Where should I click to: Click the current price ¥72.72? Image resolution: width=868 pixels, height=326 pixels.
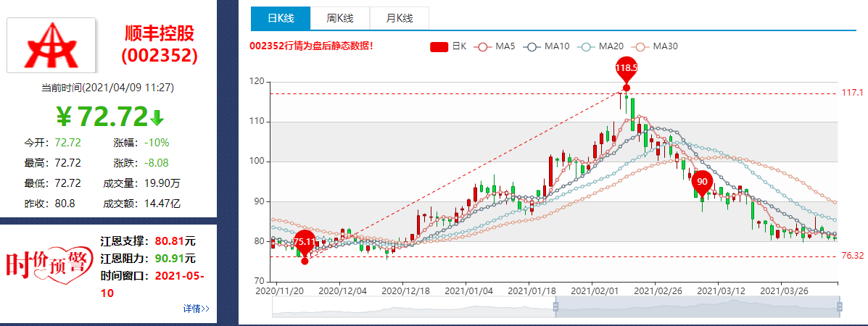tap(102, 116)
